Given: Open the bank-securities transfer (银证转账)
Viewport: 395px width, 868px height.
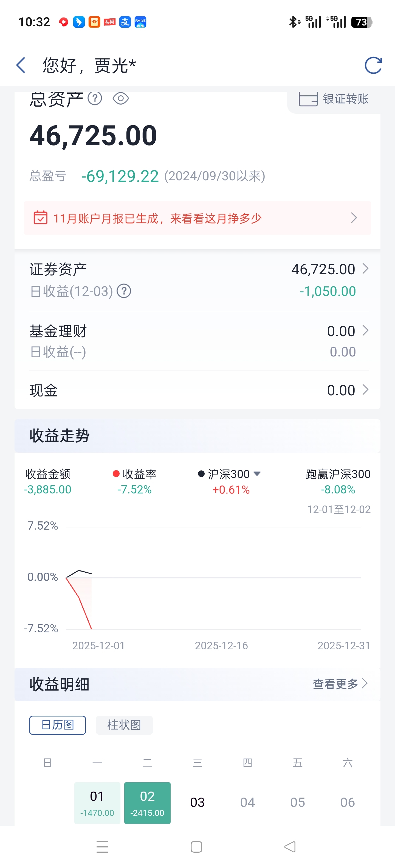Looking at the screenshot, I should 334,99.
